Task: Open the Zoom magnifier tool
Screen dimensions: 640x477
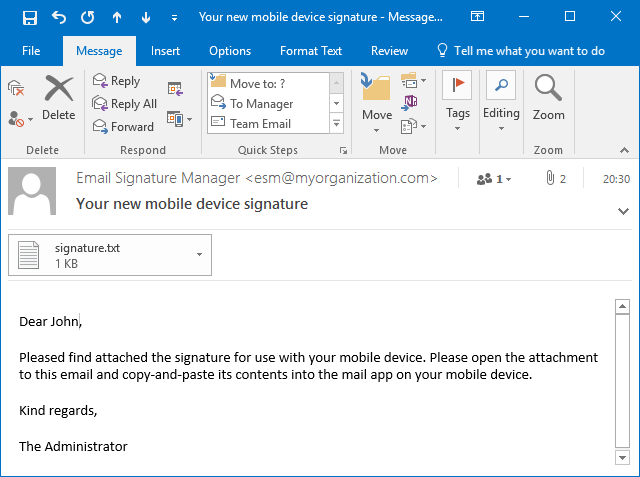Action: (548, 98)
